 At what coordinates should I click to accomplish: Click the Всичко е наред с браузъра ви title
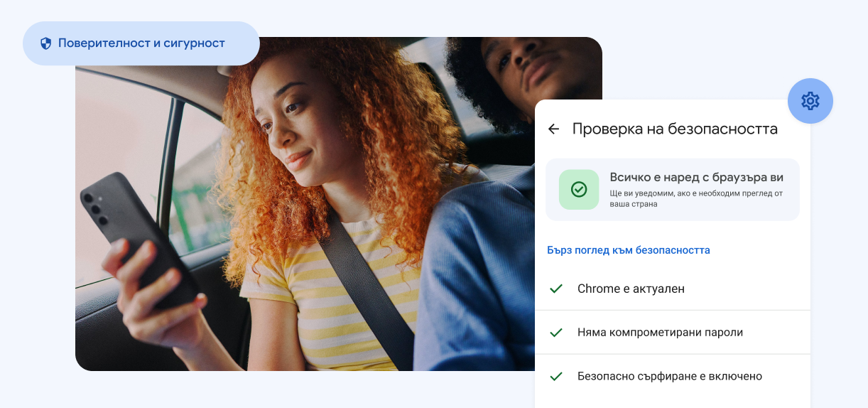pos(697,177)
